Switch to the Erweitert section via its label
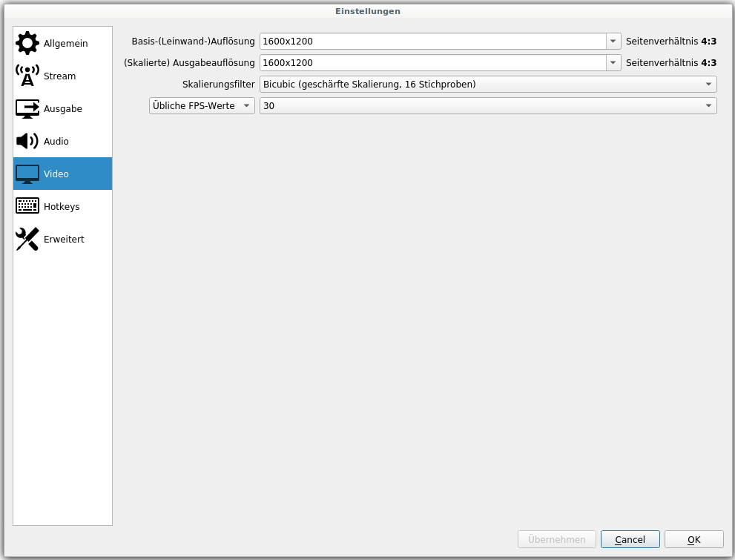This screenshot has width=735, height=560. point(64,240)
